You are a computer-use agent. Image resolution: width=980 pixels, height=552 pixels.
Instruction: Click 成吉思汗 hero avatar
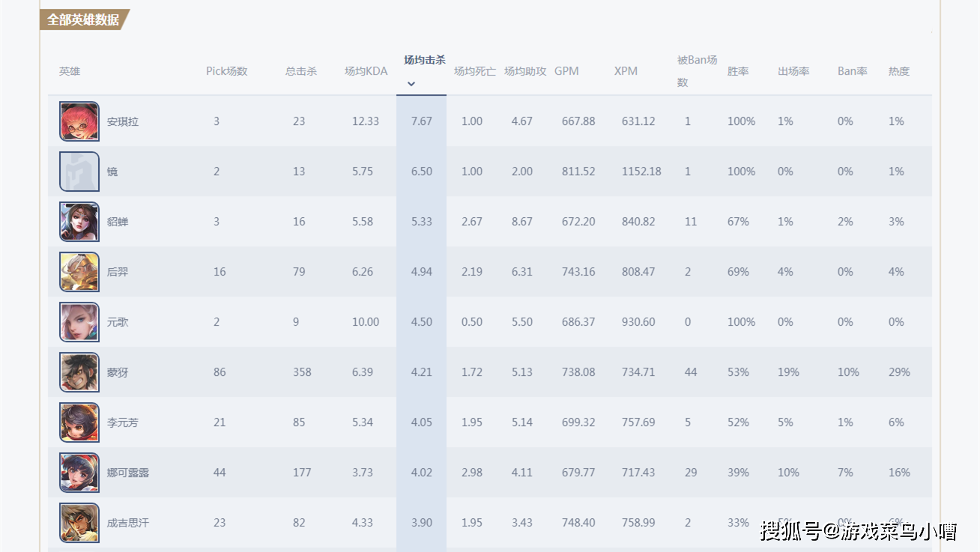pos(79,523)
